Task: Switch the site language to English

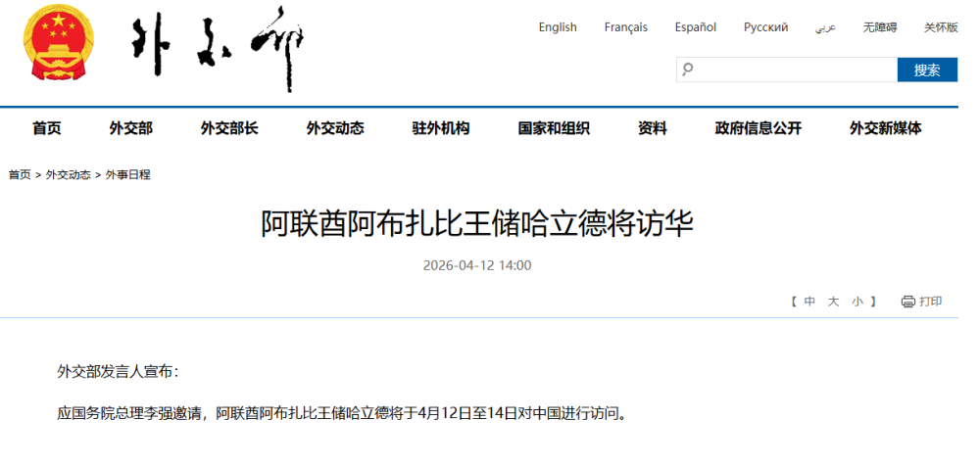Action: pos(558,27)
